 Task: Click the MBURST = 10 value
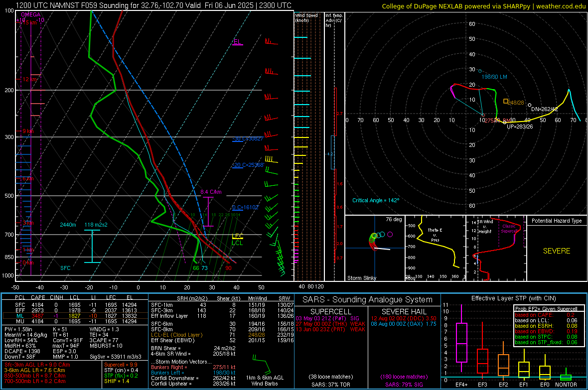point(106,346)
